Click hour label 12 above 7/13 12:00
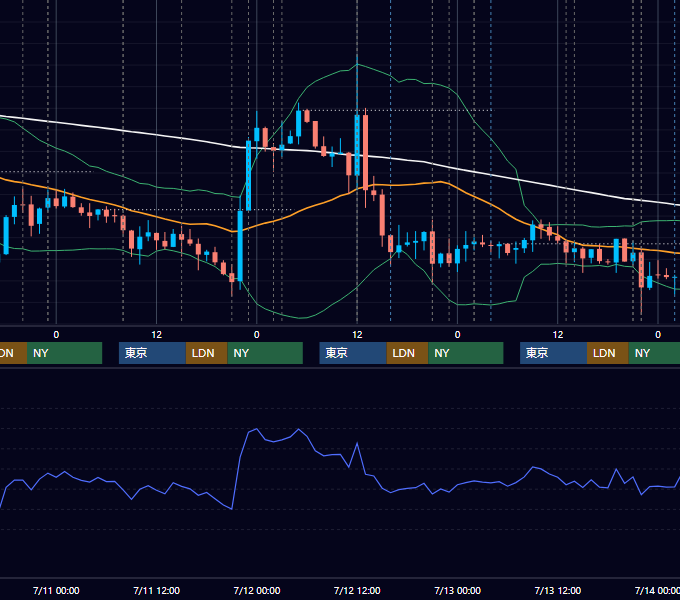 [x=558, y=335]
